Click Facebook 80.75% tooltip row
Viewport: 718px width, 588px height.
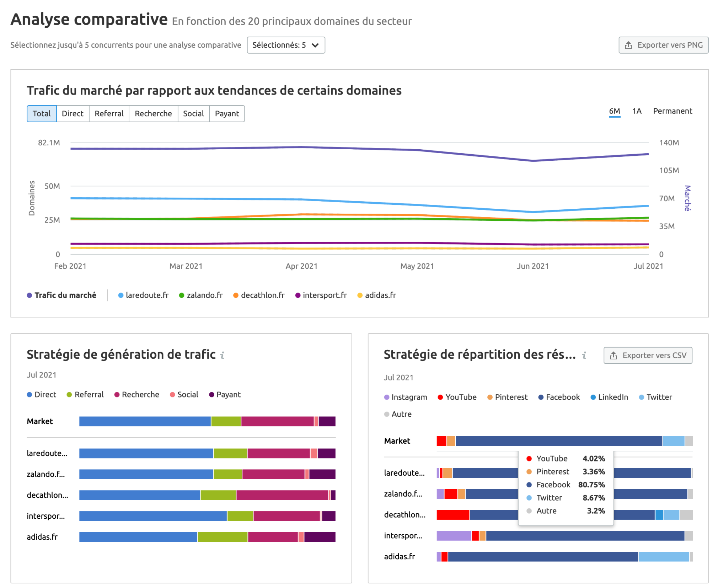pyautogui.click(x=566, y=485)
